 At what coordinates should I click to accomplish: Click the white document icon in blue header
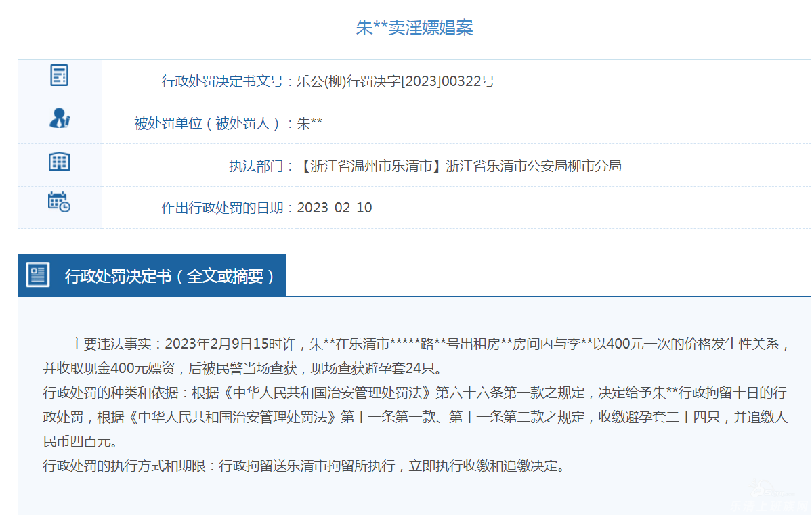(x=37, y=275)
